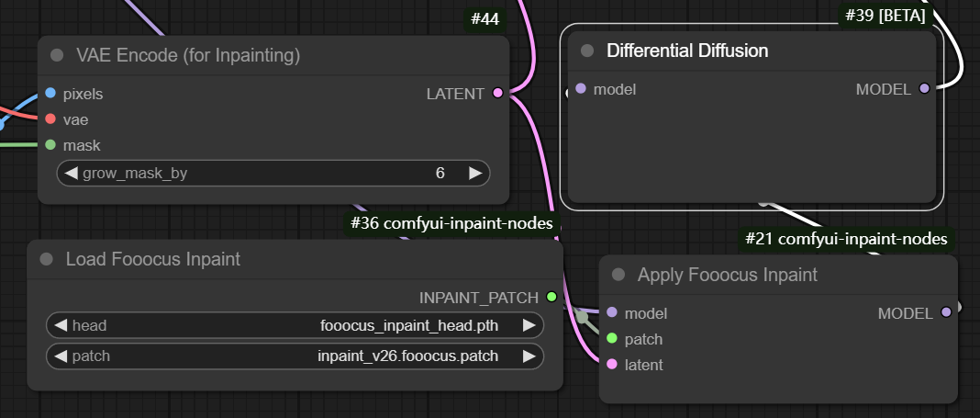Click the pixels input socket
Viewport: 980px width, 418px height.
pos(50,93)
